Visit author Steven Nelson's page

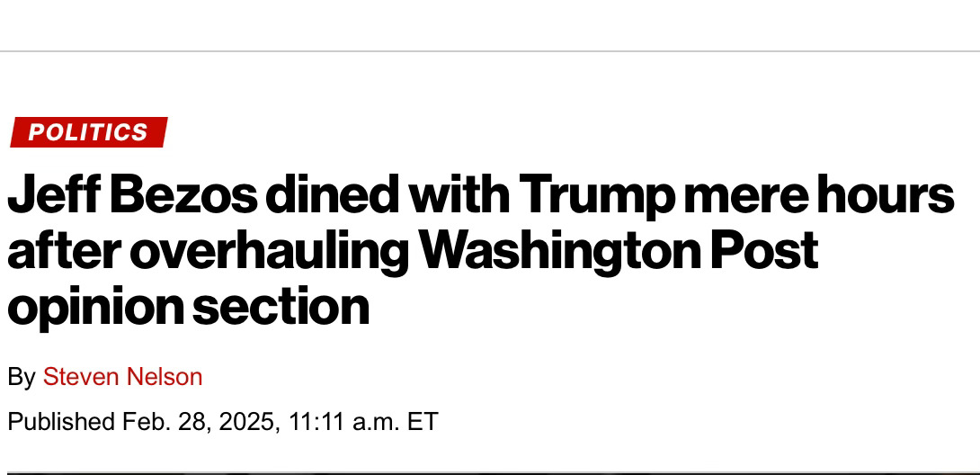[x=122, y=377]
